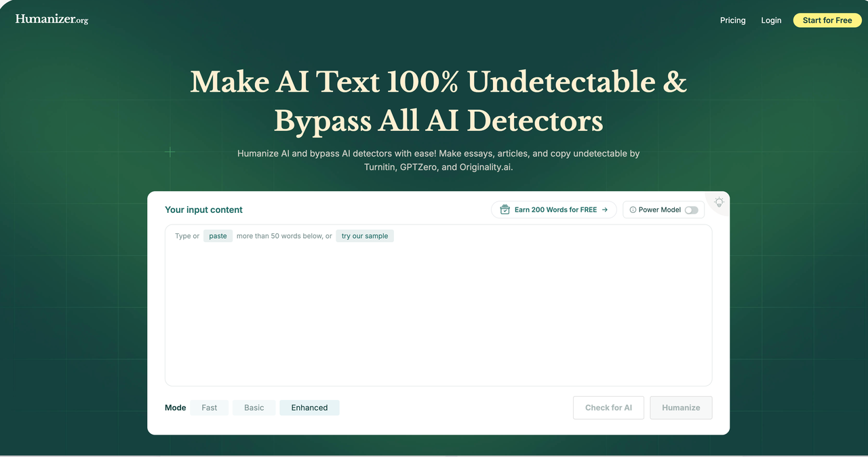Click the info icon next to Power Model
This screenshot has height=457, width=868.
click(x=633, y=210)
